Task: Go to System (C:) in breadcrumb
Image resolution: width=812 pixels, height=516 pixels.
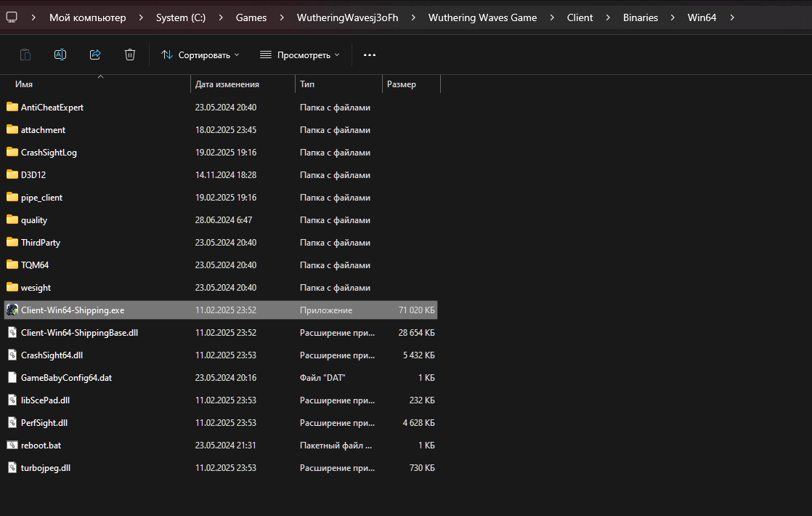Action: (181, 17)
